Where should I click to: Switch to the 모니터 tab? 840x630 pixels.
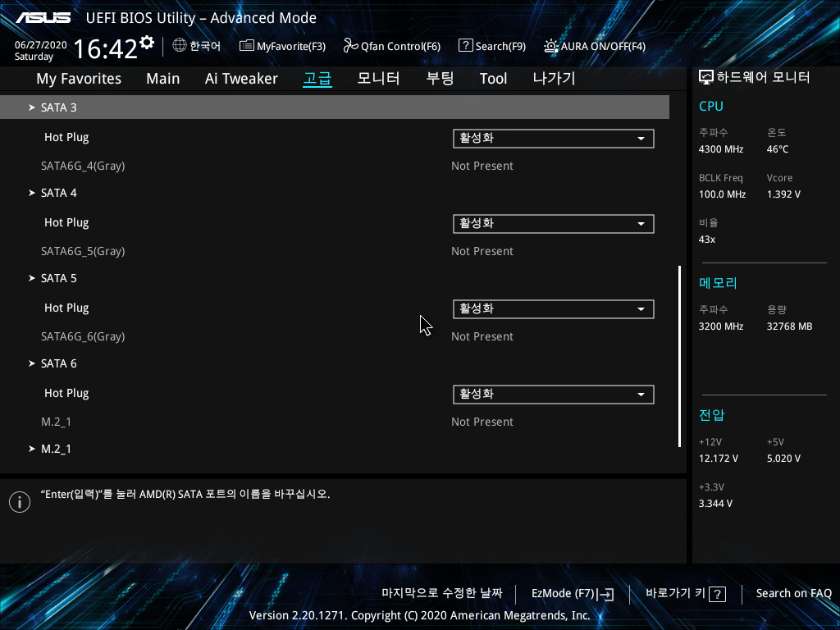pyautogui.click(x=378, y=78)
